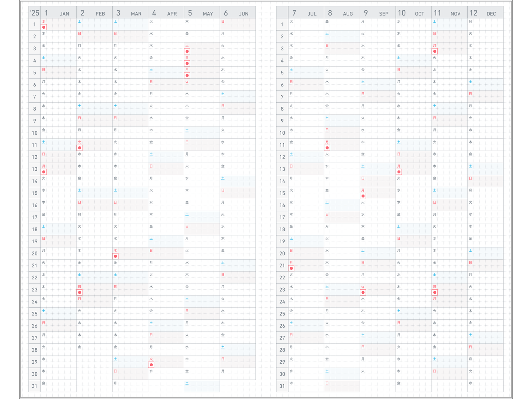This screenshot has height=399, width=532.
Task: Click the '25 year label
Action: [x=35, y=13]
